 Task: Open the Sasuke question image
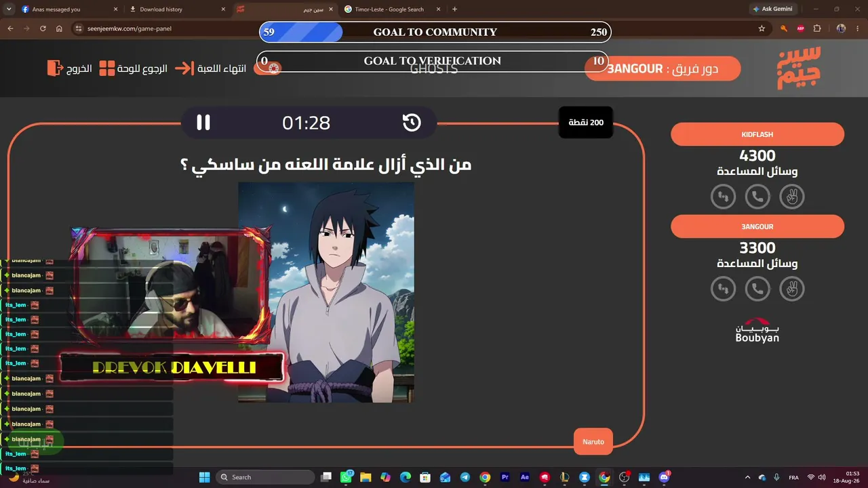(326, 292)
